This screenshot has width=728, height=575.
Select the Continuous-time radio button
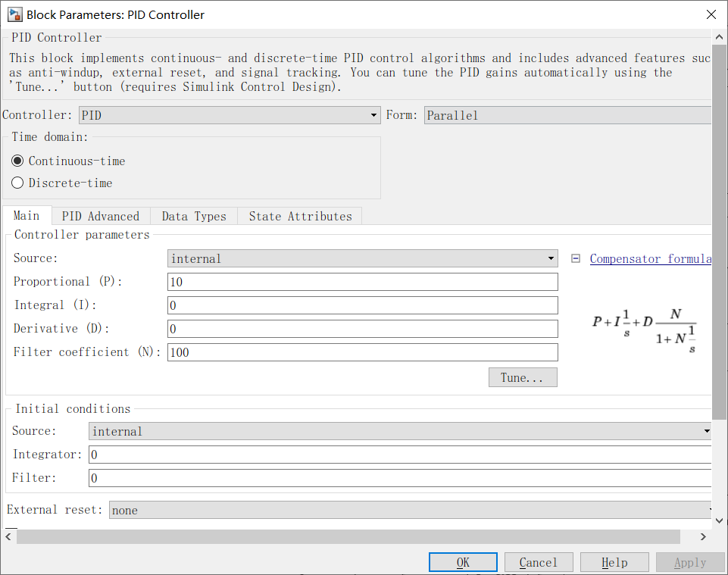click(17, 161)
